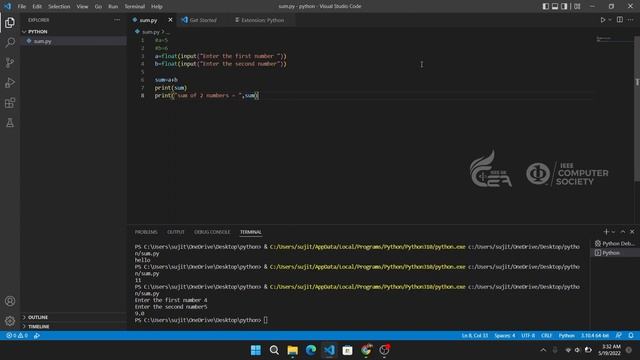Viewport: 640px width, 360px height.
Task: Open the feedback icon in status bar
Action: point(619,336)
